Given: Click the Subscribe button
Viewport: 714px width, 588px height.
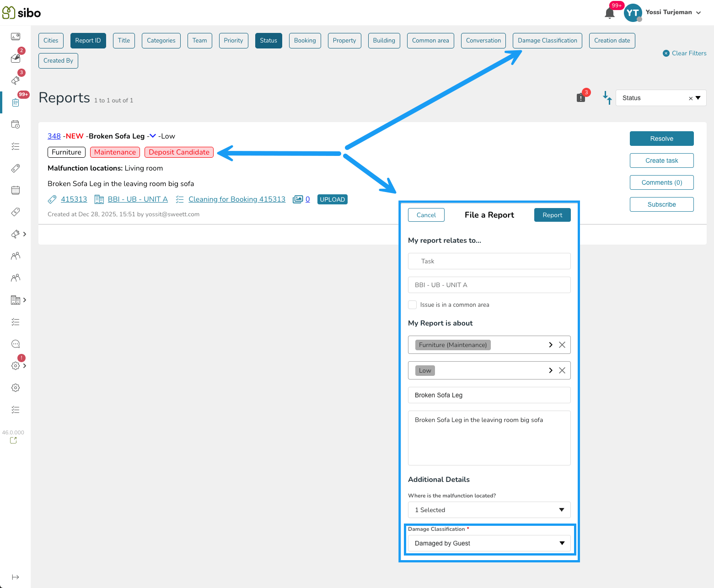Looking at the screenshot, I should [x=662, y=204].
